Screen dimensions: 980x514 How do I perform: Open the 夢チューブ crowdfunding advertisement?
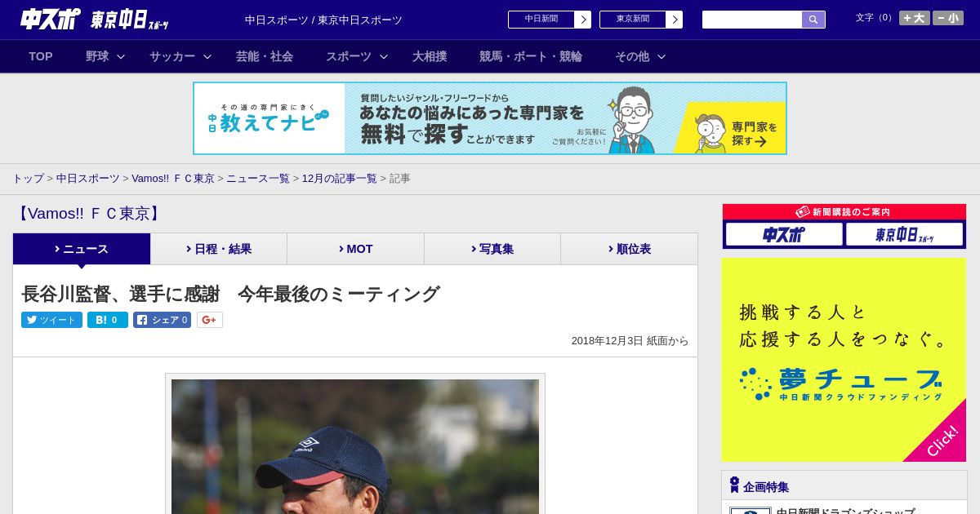click(x=844, y=360)
